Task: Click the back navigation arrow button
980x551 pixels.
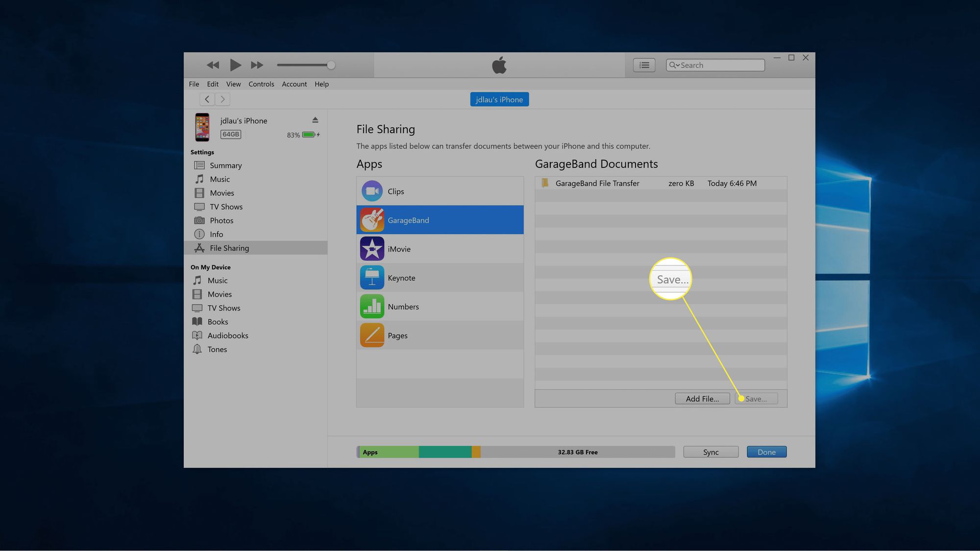Action: click(207, 99)
